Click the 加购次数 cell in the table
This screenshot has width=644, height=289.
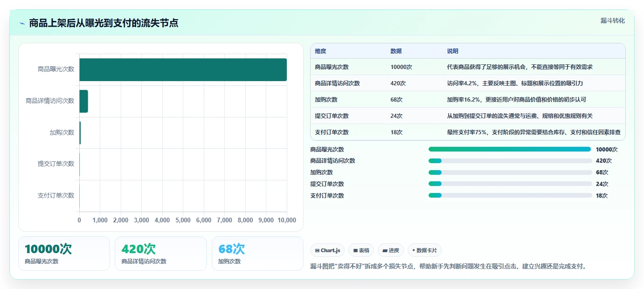point(326,100)
